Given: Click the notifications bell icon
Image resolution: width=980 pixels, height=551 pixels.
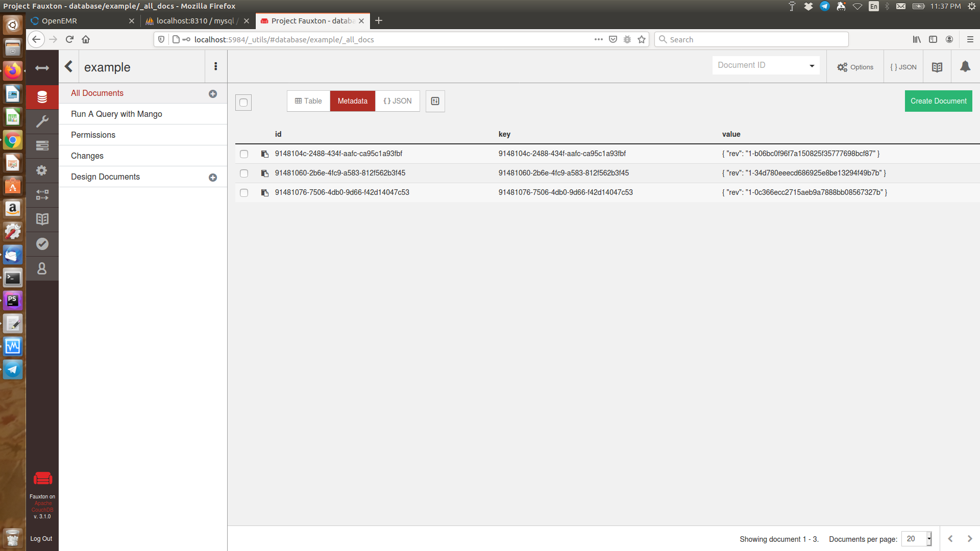Looking at the screenshot, I should (965, 66).
